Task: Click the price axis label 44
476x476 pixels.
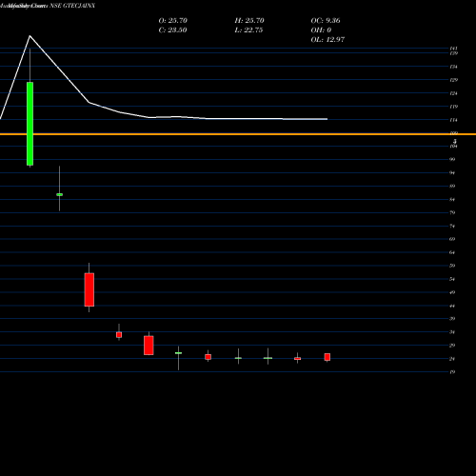Action: click(452, 306)
